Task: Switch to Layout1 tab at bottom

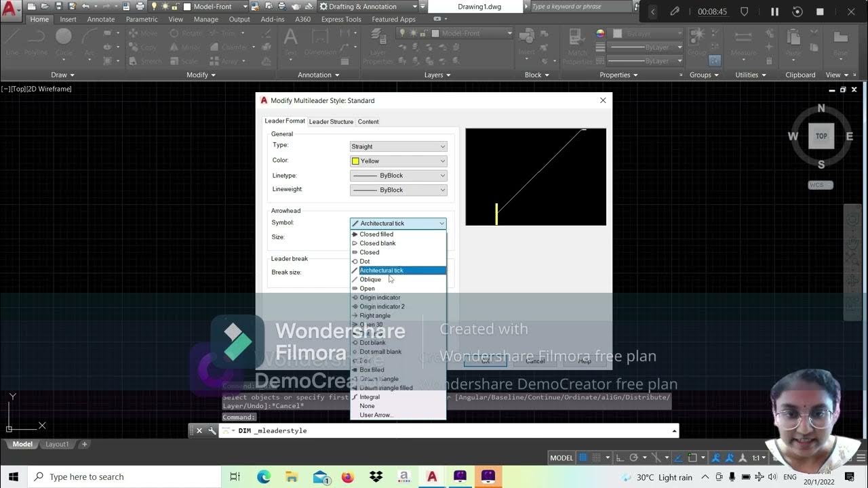Action: point(57,445)
